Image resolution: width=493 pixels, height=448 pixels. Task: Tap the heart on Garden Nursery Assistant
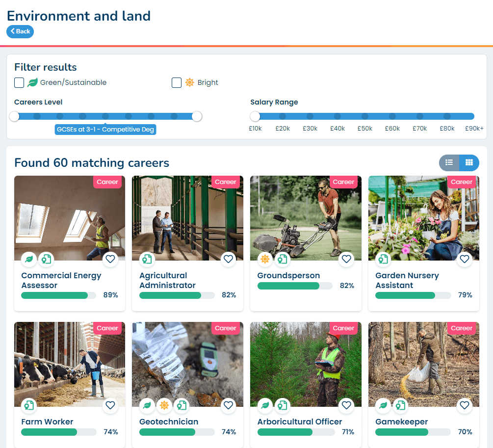465,259
